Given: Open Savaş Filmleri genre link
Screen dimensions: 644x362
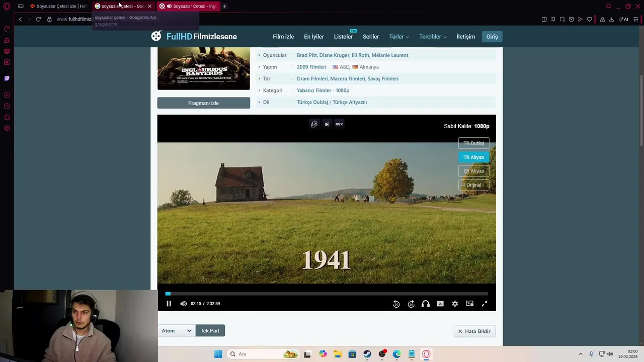Looking at the screenshot, I should click(383, 79).
